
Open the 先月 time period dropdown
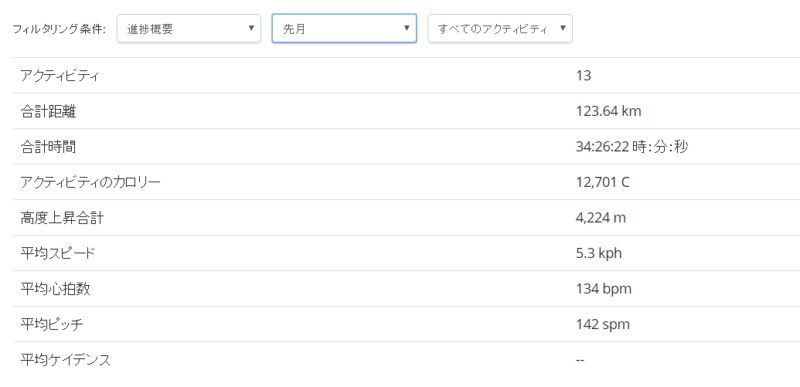coord(344,29)
